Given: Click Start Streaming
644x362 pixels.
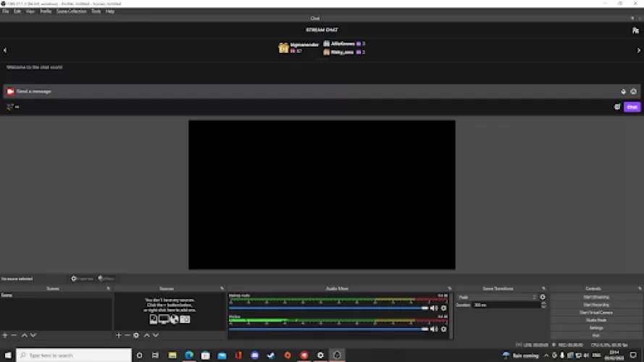Looking at the screenshot, I should pos(596,297).
